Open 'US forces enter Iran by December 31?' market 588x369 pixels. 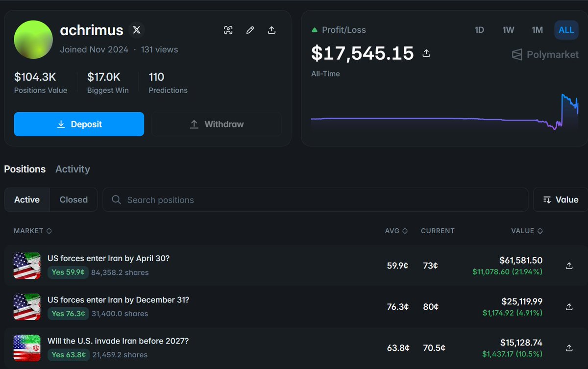[x=118, y=299]
